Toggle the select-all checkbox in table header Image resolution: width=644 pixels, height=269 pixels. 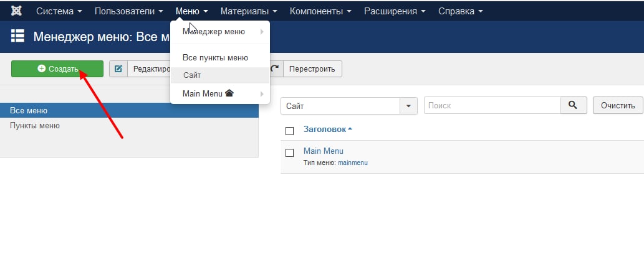(x=289, y=131)
